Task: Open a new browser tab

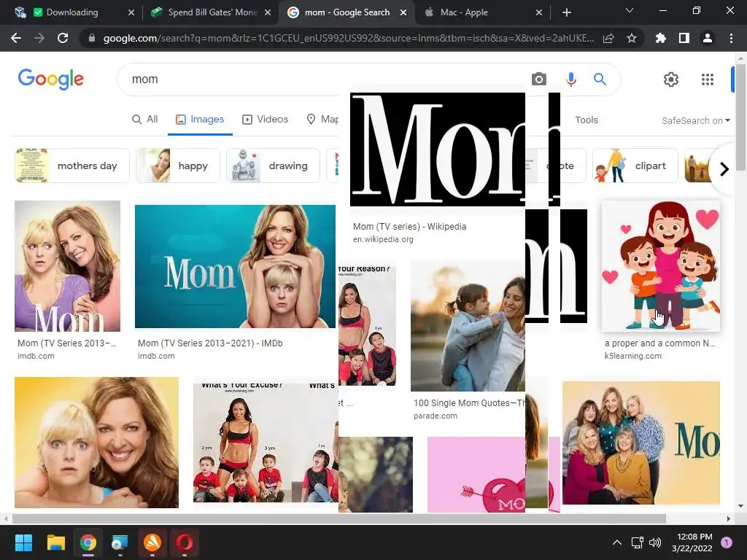Action: pyautogui.click(x=566, y=12)
